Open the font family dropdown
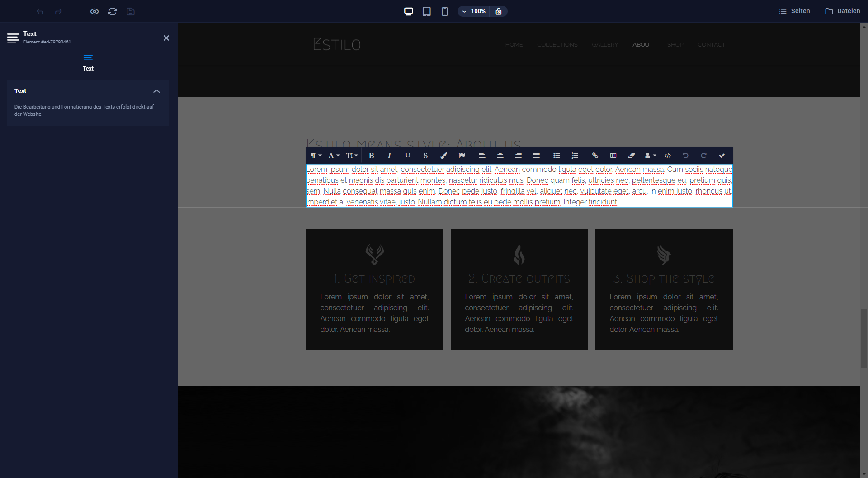 pos(334,156)
